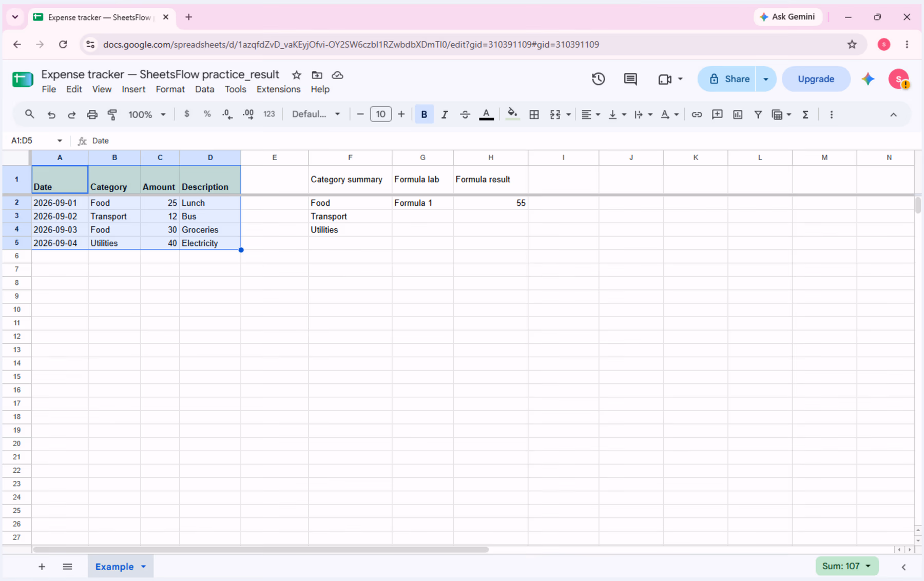Expand the Sum: 107 status dropdown
This screenshot has height=581, width=924.
point(846,566)
